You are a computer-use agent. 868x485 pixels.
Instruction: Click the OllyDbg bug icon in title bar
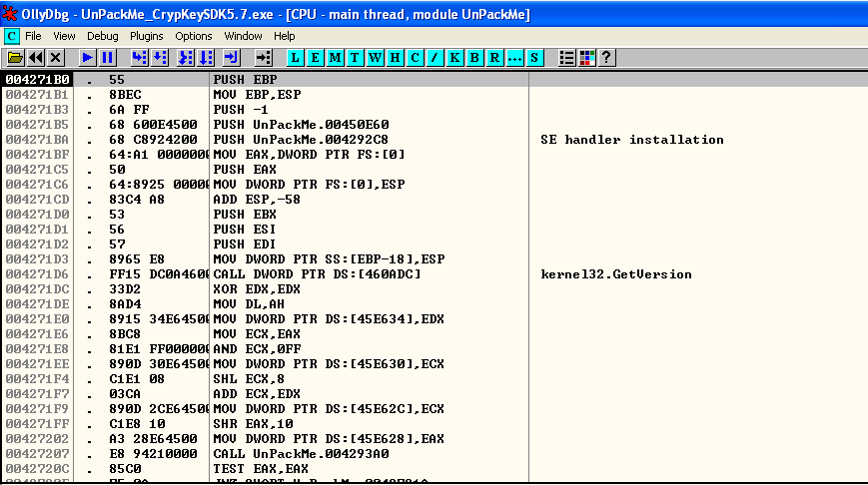click(10, 14)
